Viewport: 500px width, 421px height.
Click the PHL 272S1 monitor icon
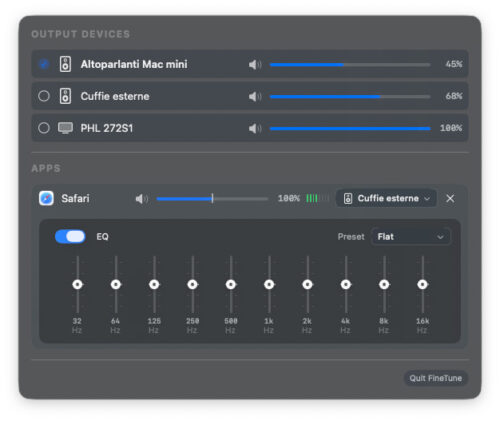point(65,128)
